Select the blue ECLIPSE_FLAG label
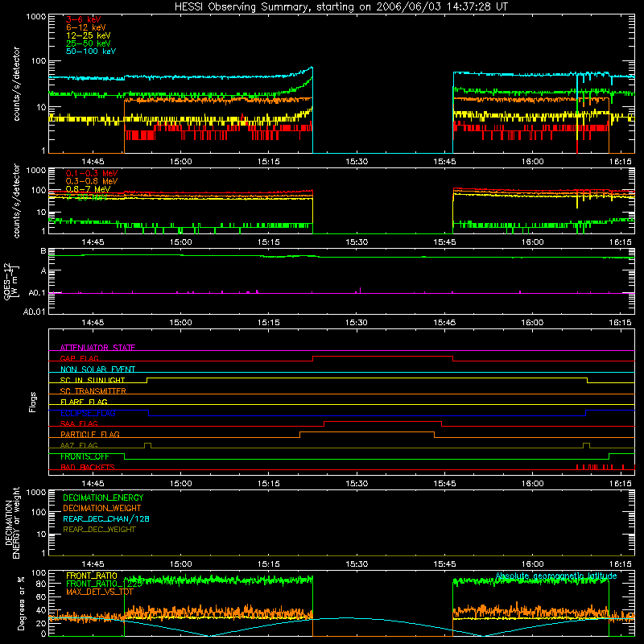 (88, 413)
